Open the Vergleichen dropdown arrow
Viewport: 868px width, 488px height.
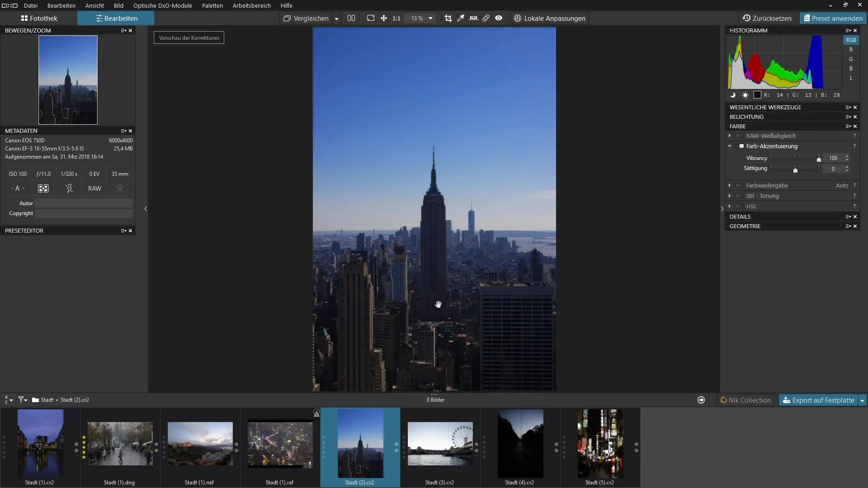[336, 19]
